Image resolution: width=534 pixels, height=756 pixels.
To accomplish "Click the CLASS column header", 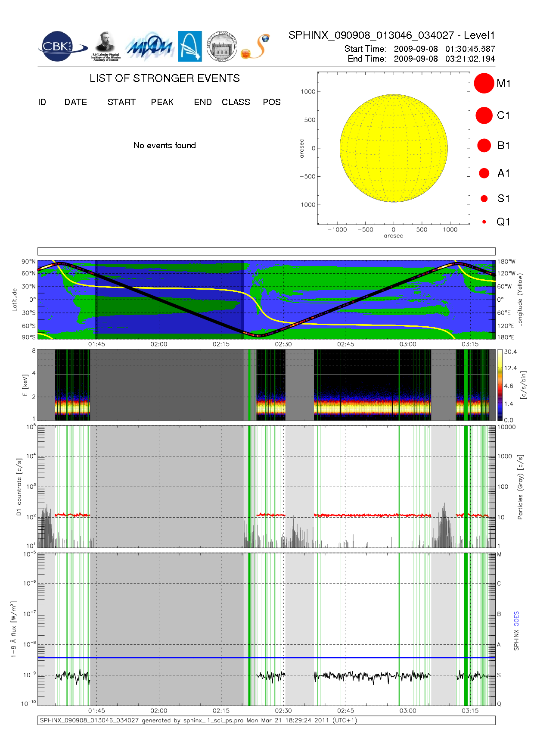I will coord(236,102).
